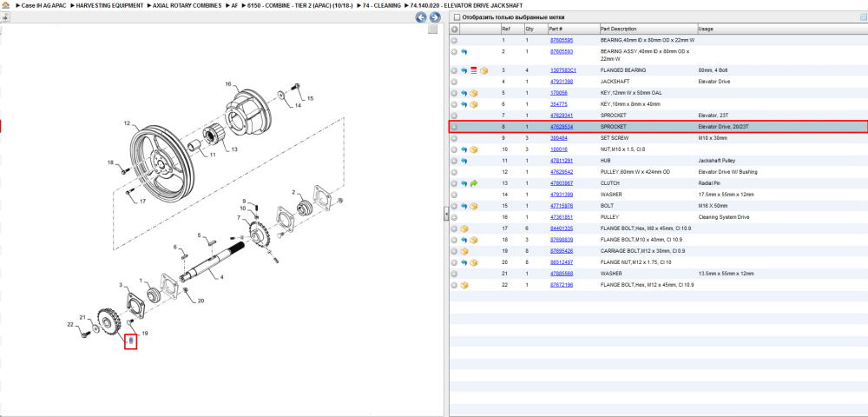Enable 'Отобразить только выбранные метки' checkbox

pos(456,17)
